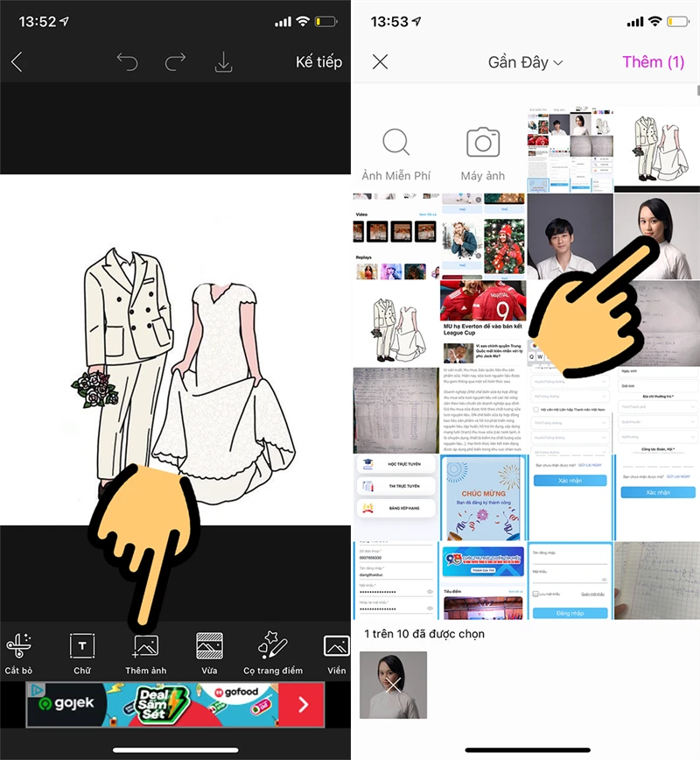Select the man in suit portrait photo
The width and height of the screenshot is (700, 760).
570,236
